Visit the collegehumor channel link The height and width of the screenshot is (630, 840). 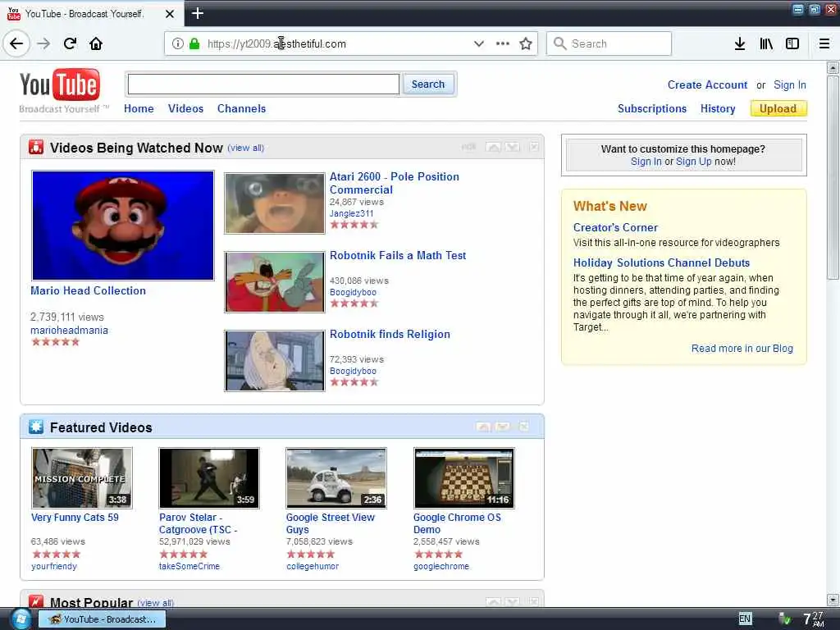[313, 566]
